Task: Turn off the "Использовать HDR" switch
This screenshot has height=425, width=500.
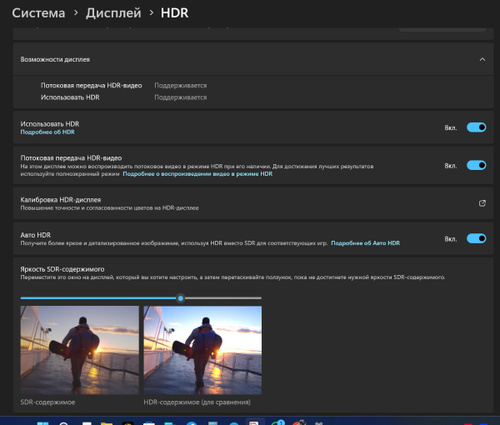Action: point(476,127)
